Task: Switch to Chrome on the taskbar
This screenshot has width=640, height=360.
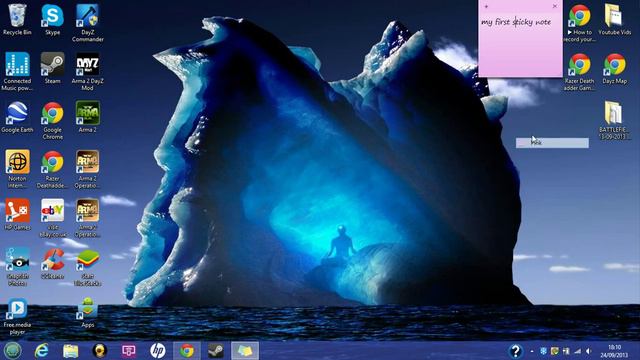Action: click(x=187, y=351)
